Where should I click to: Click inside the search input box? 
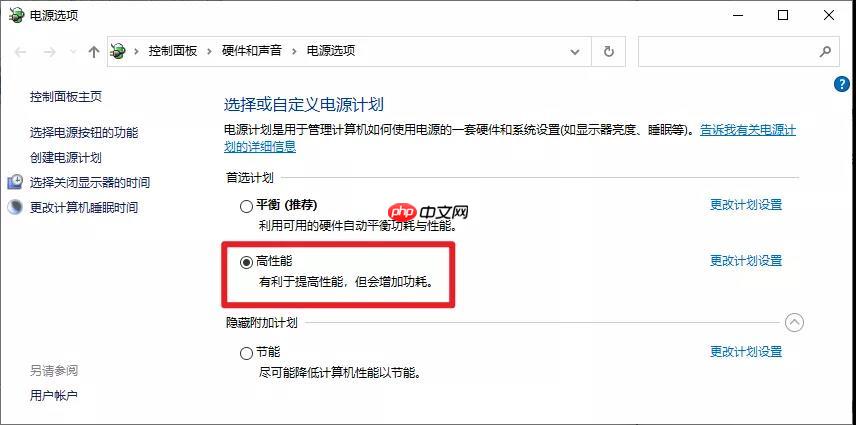pos(728,52)
